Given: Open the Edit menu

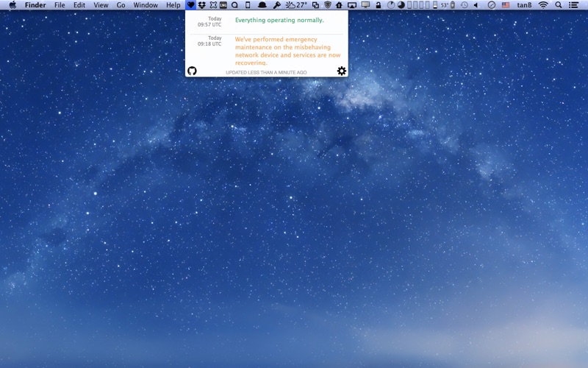Looking at the screenshot, I should tap(79, 5).
